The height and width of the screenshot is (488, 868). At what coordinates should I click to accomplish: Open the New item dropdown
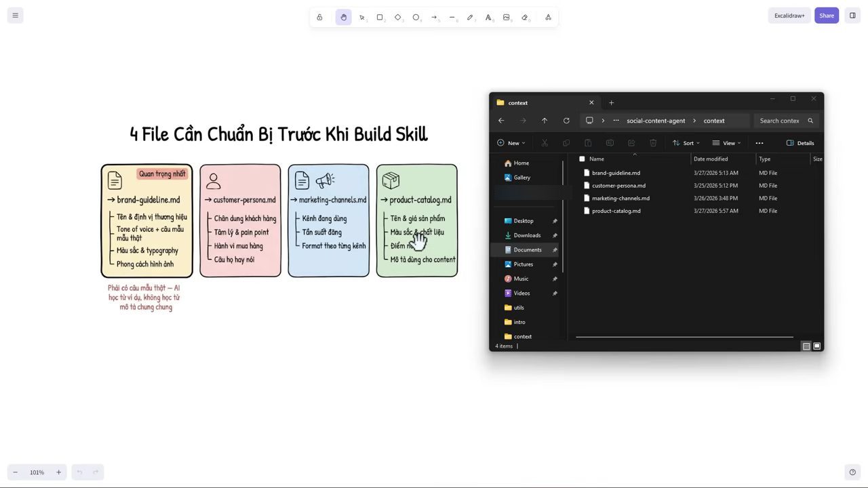click(x=511, y=143)
